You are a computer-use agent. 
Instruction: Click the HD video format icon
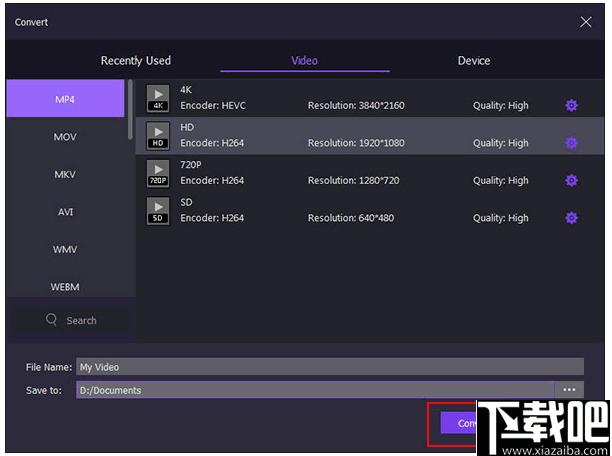pyautogui.click(x=158, y=136)
